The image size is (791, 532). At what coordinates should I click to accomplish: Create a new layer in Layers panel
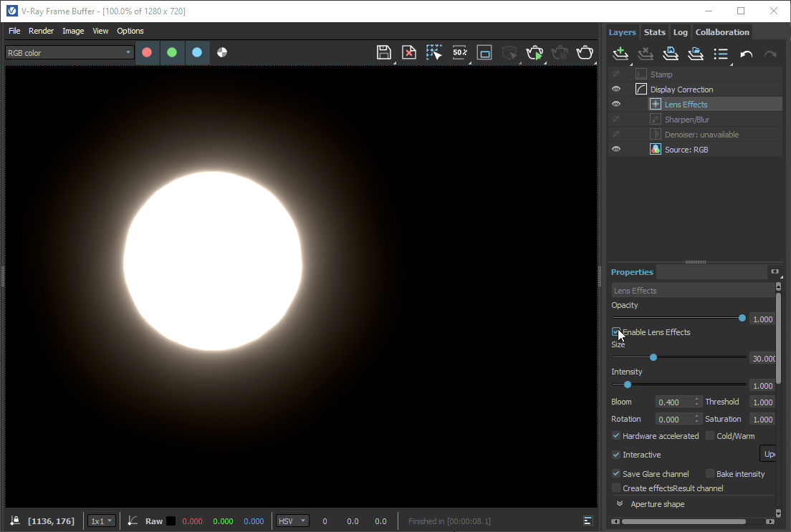coord(620,54)
